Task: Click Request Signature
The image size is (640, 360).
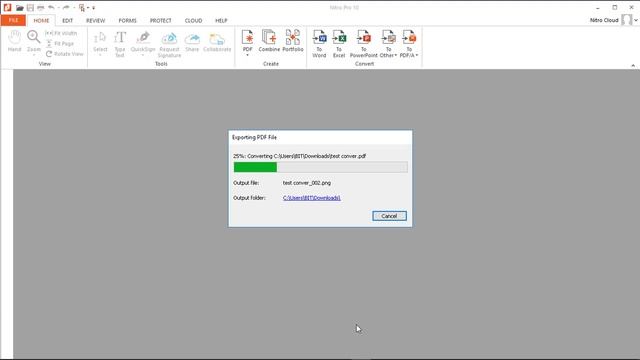Action: [169, 44]
